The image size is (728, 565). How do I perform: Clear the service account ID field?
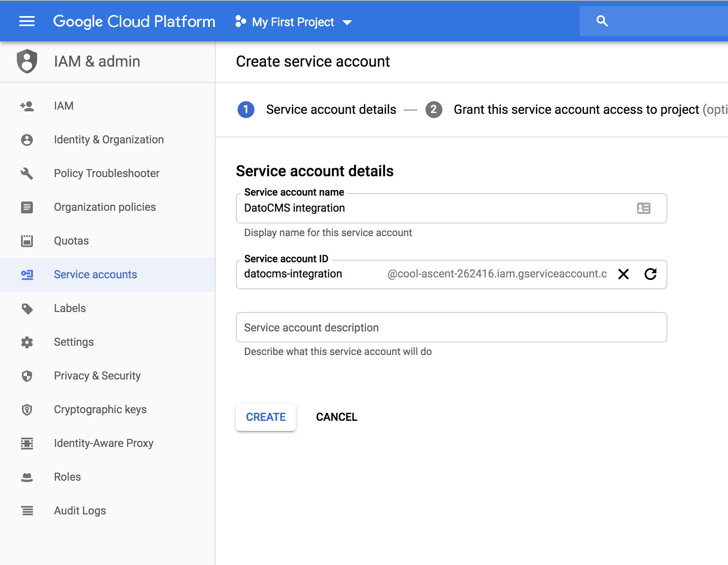(624, 274)
